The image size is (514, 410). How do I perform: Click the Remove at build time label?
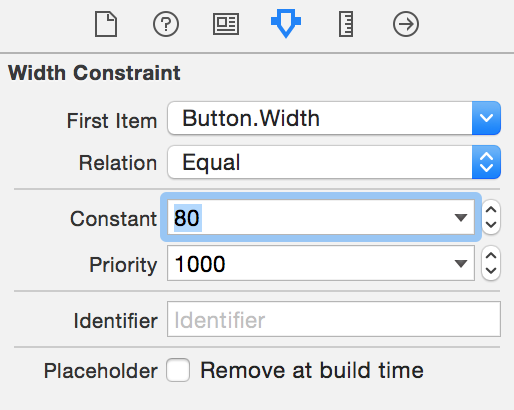click(x=312, y=370)
